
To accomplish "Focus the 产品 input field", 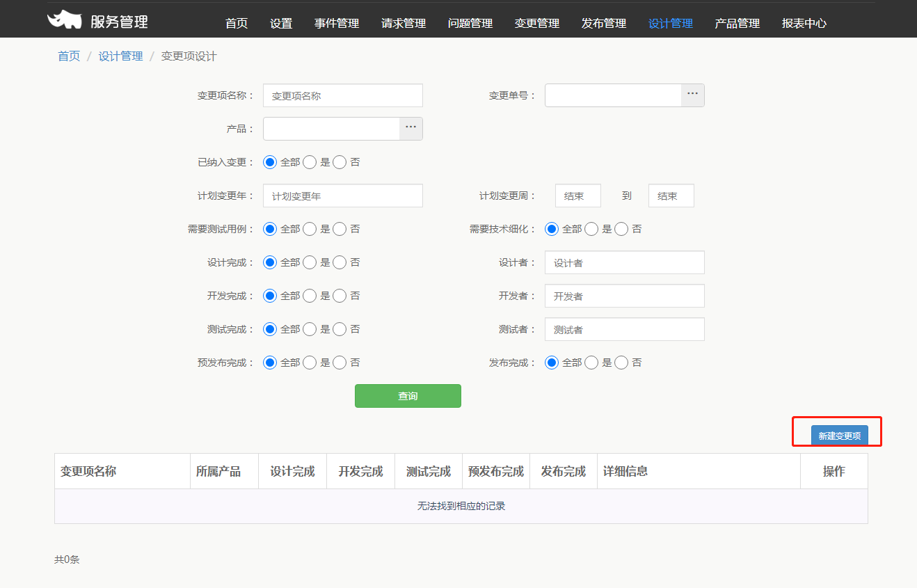I will [331, 129].
